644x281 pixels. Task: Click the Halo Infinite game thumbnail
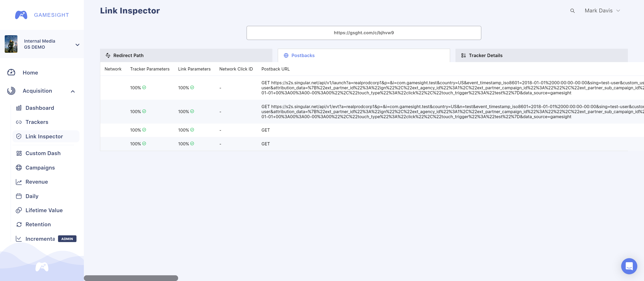[11, 44]
